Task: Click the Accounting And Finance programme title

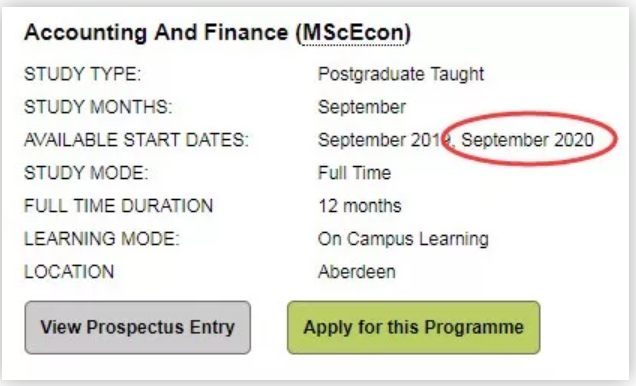Action: point(217,33)
